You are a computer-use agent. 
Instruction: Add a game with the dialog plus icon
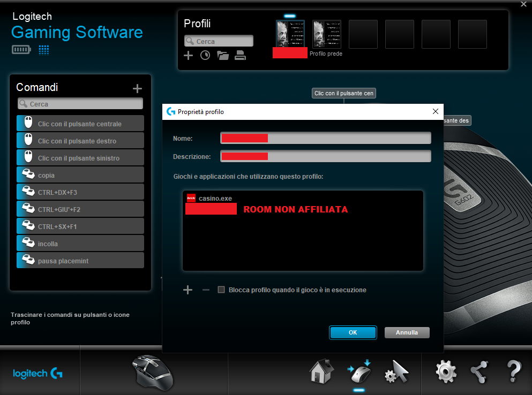[188, 290]
